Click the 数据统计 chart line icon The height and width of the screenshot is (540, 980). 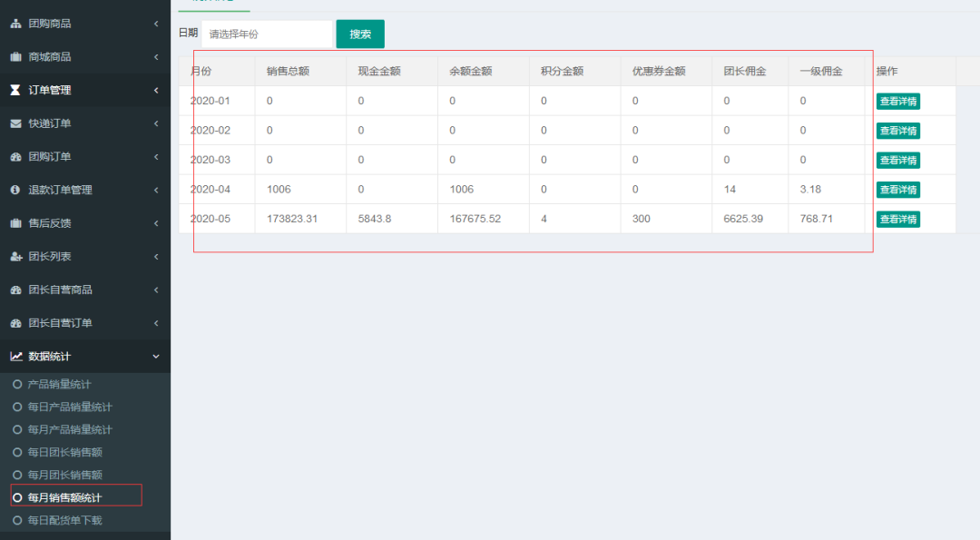(15, 357)
